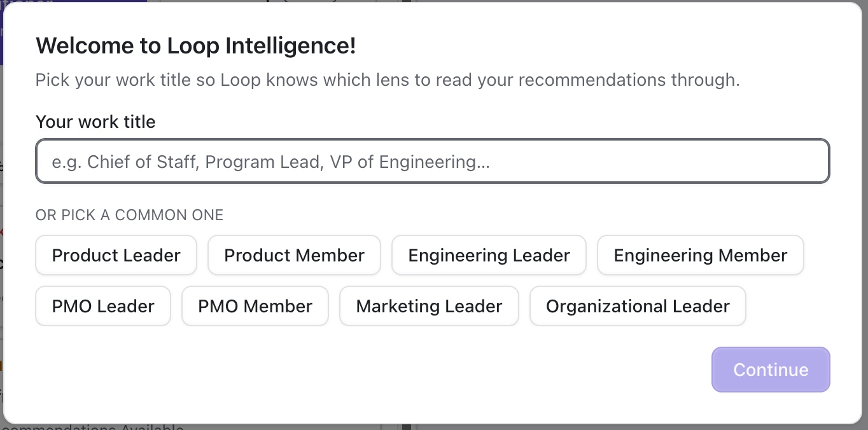Click the work title text input field

[x=433, y=161]
